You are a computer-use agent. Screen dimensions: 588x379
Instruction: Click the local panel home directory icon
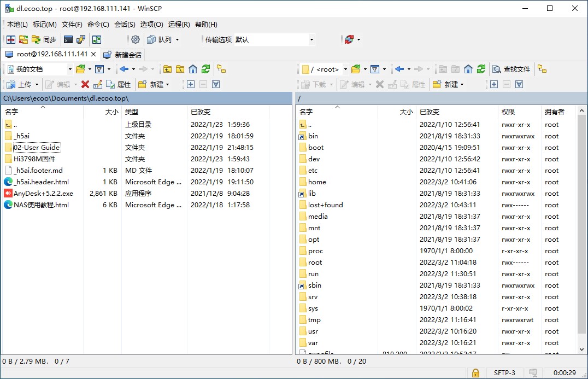click(193, 69)
